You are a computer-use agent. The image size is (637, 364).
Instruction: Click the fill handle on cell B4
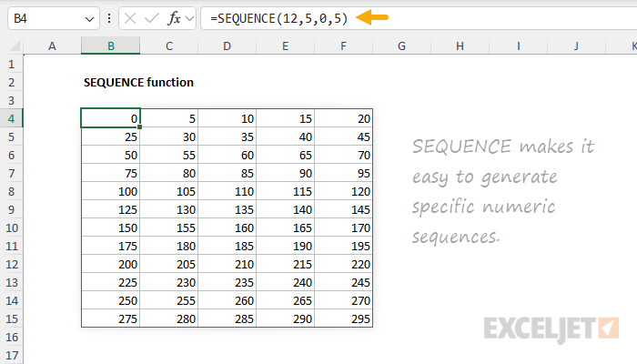coord(140,127)
